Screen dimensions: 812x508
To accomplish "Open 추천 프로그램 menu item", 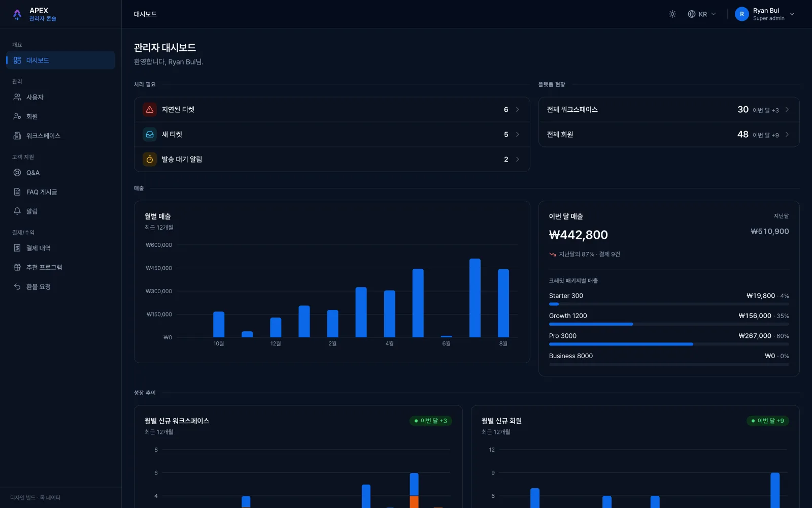I will tap(60, 267).
